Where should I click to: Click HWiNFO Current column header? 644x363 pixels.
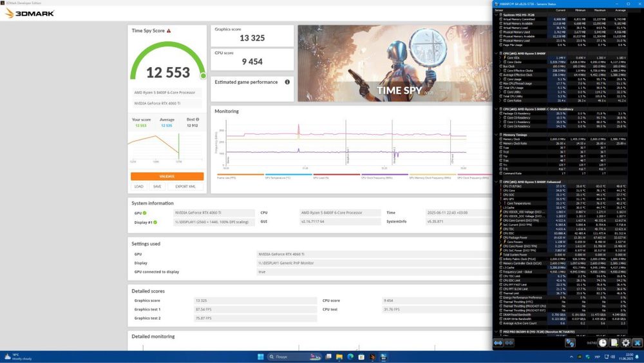coord(560,10)
